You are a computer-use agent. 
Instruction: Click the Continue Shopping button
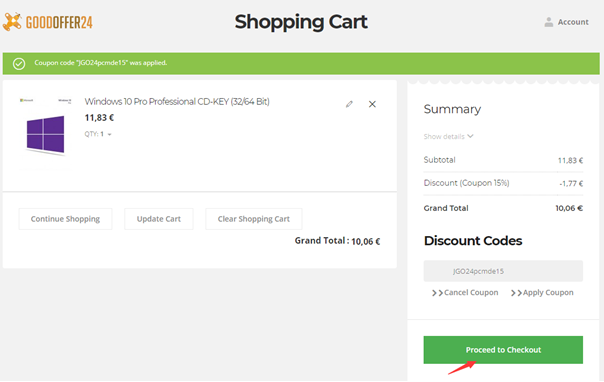coord(65,219)
